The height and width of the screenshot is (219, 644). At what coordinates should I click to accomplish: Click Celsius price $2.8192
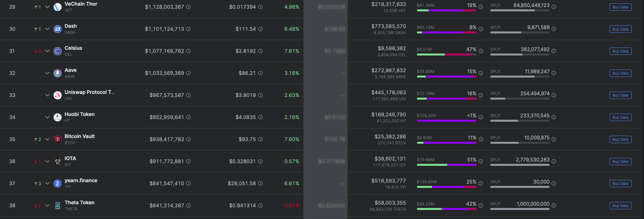click(245, 51)
